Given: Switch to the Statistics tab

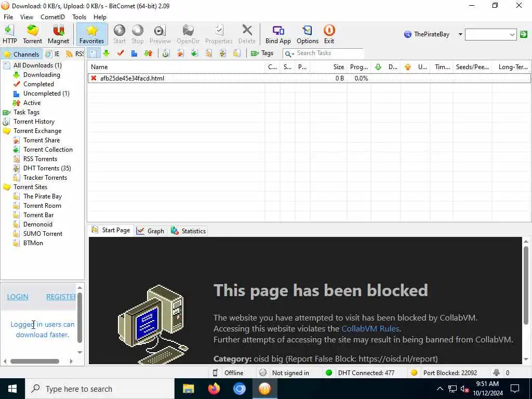Looking at the screenshot, I should pos(189,231).
